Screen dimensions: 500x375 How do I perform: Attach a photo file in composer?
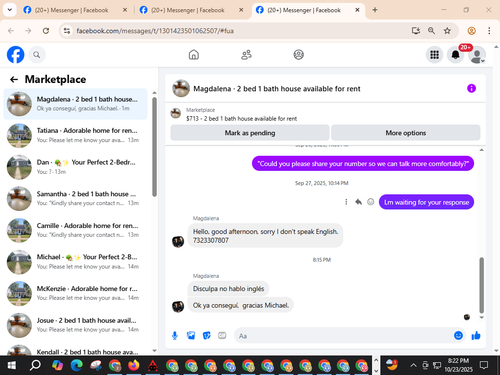[x=191, y=336]
